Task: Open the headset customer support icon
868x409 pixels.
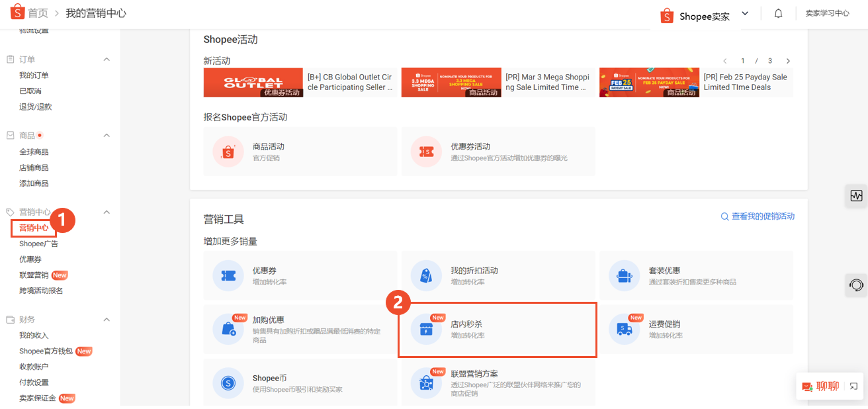Action: click(x=857, y=285)
